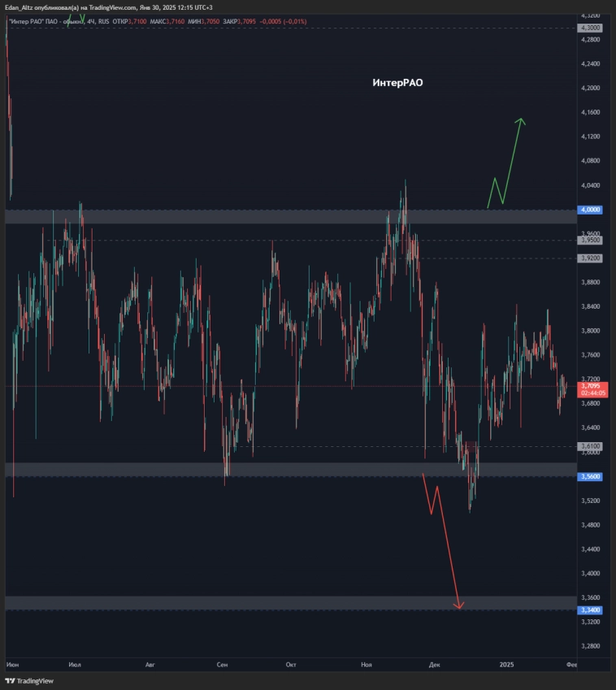The image size is (616, 690).
Task: Select the ИнтерРАО text label on chart
Action: [x=397, y=83]
